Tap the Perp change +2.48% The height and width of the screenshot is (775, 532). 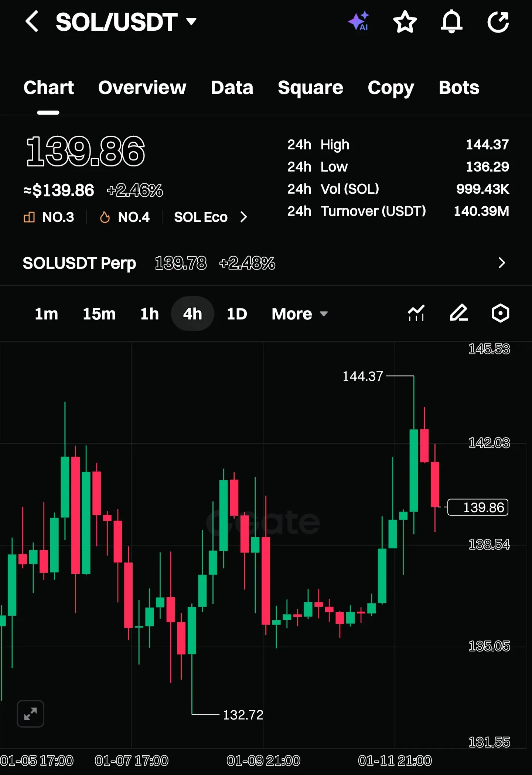[247, 263]
